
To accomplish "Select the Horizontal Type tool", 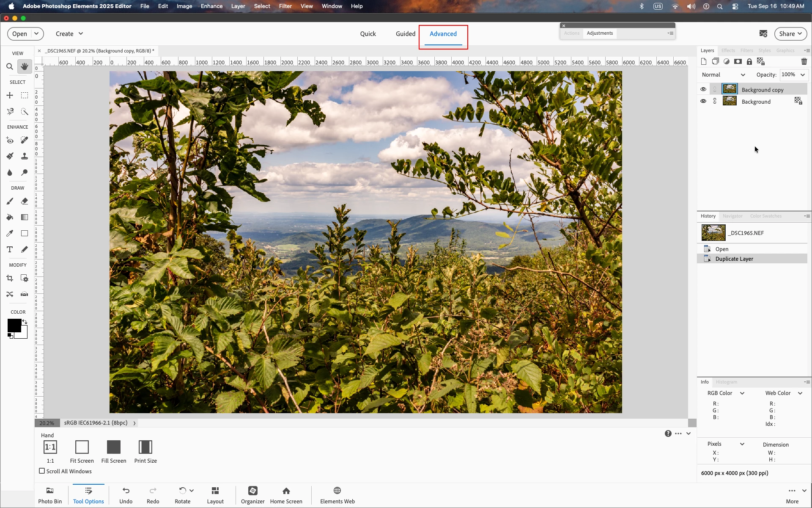I will click(10, 249).
